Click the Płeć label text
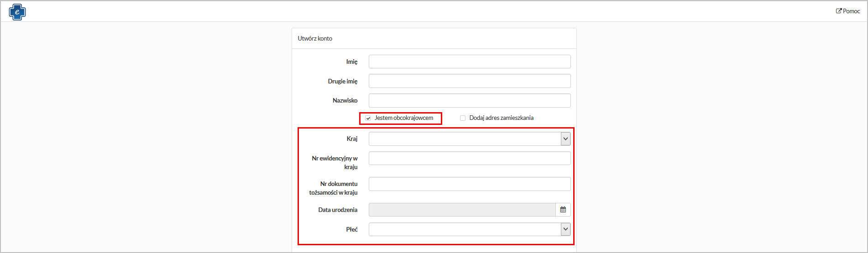 351,230
